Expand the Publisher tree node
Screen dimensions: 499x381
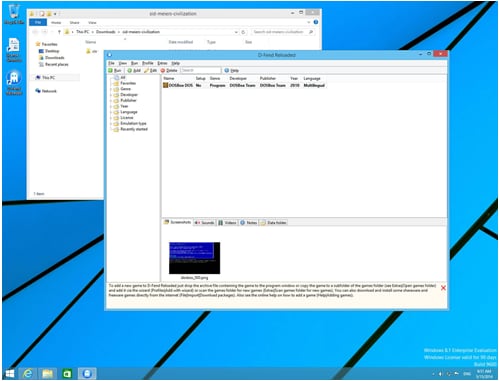pyautogui.click(x=111, y=100)
